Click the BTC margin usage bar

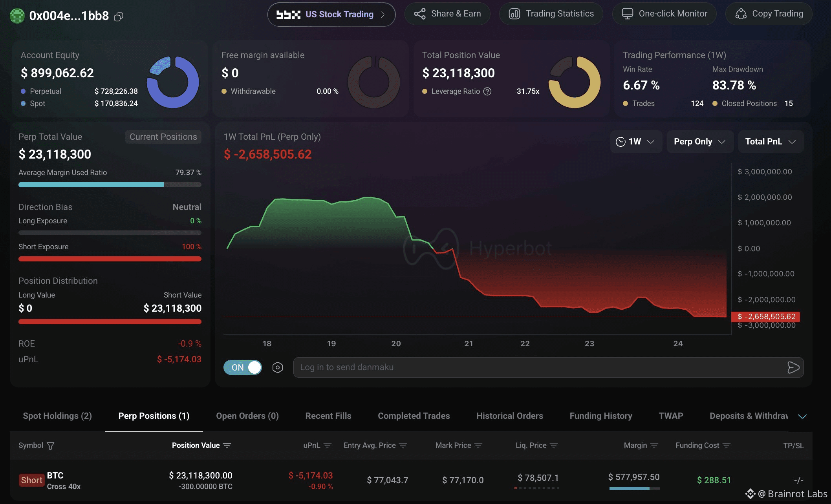[x=634, y=489]
